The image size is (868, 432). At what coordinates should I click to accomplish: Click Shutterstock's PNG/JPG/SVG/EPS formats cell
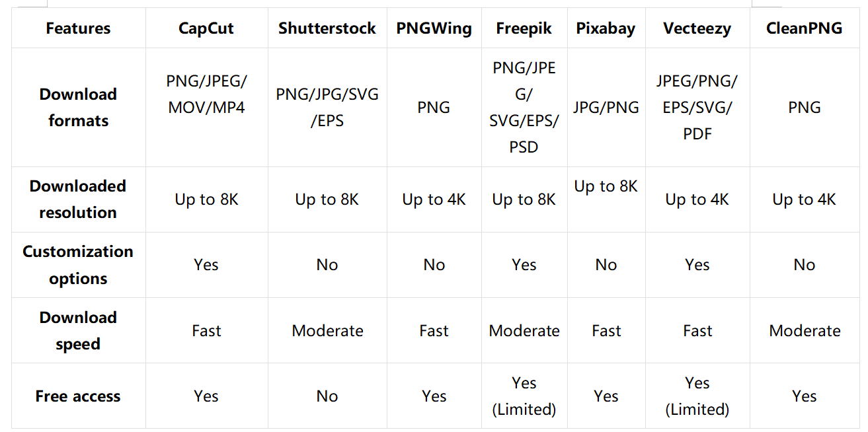pos(327,107)
